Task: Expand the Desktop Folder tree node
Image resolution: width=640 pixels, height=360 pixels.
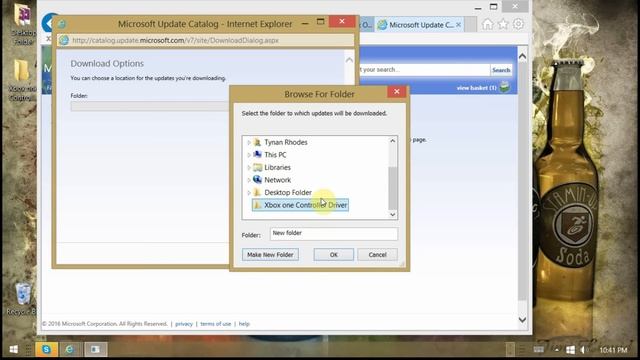Action: point(249,193)
